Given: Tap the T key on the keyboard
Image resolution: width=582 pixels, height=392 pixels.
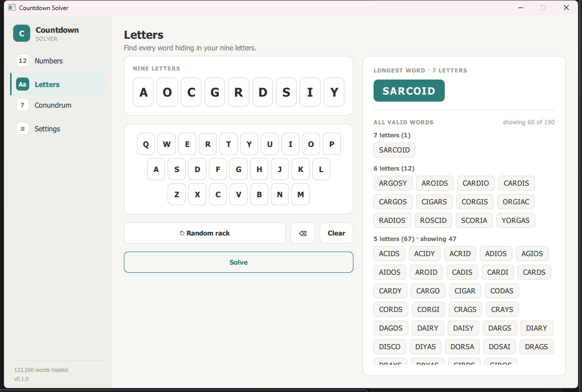Looking at the screenshot, I should (x=229, y=144).
